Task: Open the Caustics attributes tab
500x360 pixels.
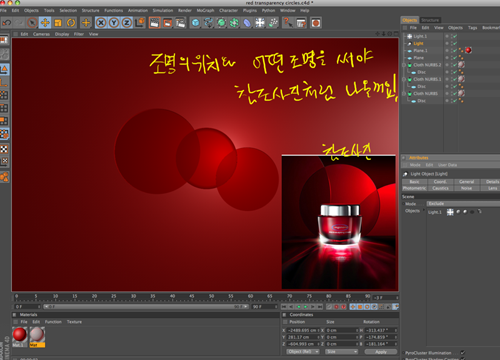Action: (x=440, y=188)
